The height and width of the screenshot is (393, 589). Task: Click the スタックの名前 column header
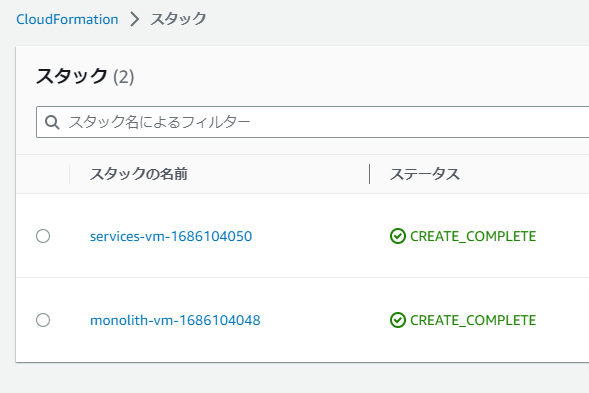pos(139,174)
